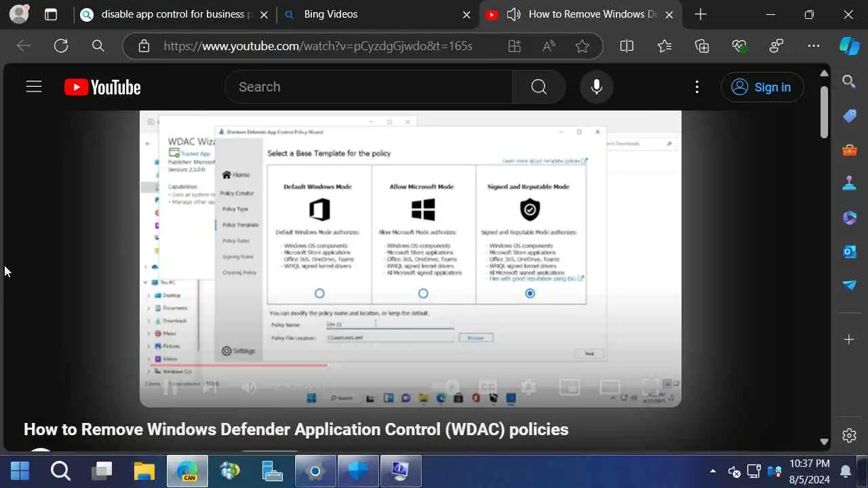Screen dimensions: 868x488
Task: Open taskbar Search
Action: click(x=61, y=471)
